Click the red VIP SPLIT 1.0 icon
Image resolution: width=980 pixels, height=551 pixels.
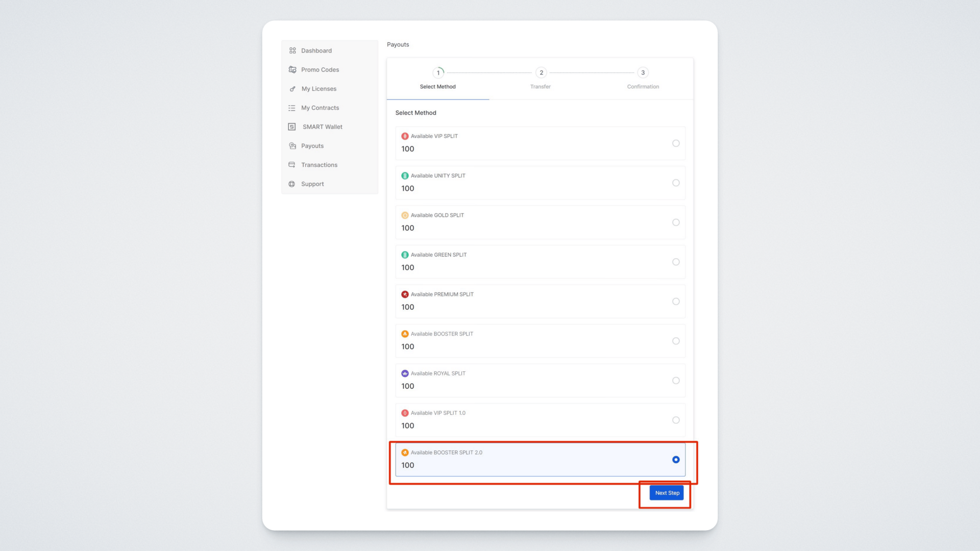[405, 413]
